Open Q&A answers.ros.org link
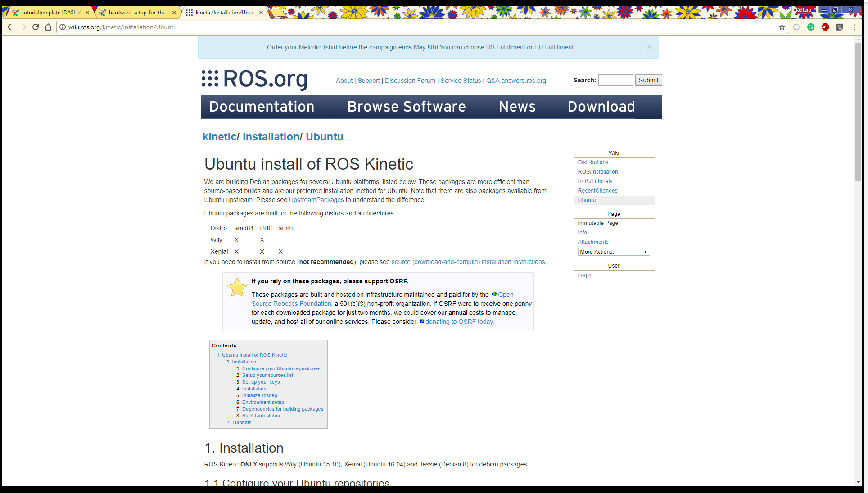This screenshot has height=493, width=868. tap(516, 81)
